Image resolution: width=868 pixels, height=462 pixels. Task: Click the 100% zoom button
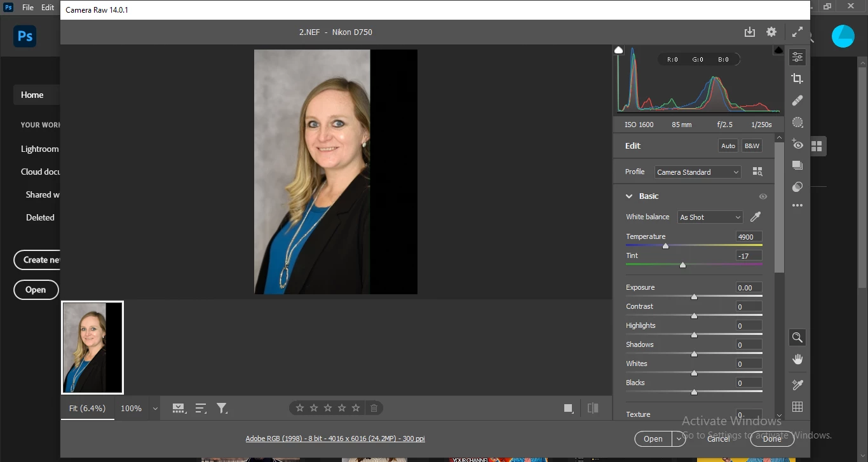(x=132, y=409)
